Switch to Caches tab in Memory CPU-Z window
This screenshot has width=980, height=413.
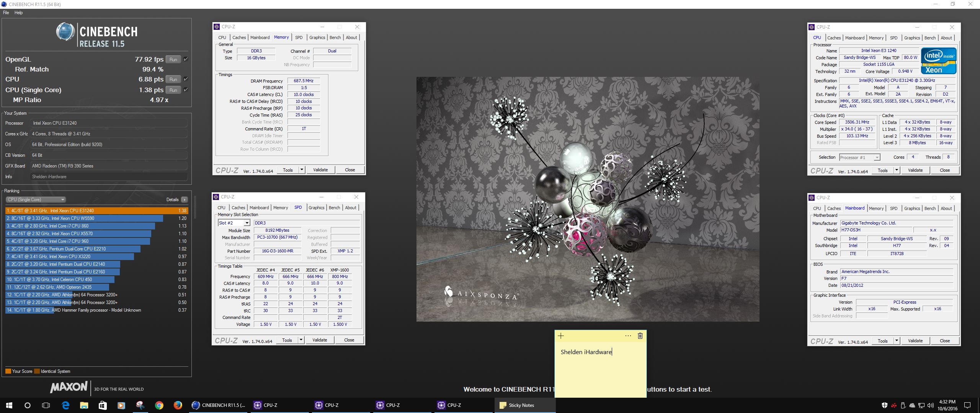pyautogui.click(x=239, y=37)
